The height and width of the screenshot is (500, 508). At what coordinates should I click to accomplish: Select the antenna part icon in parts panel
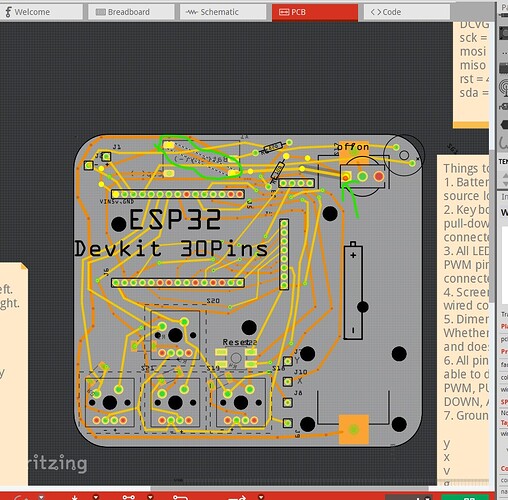[503, 87]
